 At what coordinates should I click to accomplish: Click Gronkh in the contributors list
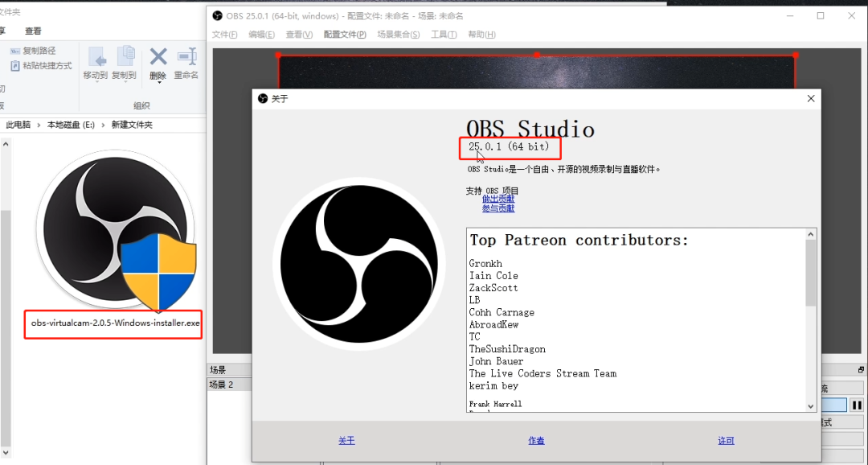(x=485, y=264)
